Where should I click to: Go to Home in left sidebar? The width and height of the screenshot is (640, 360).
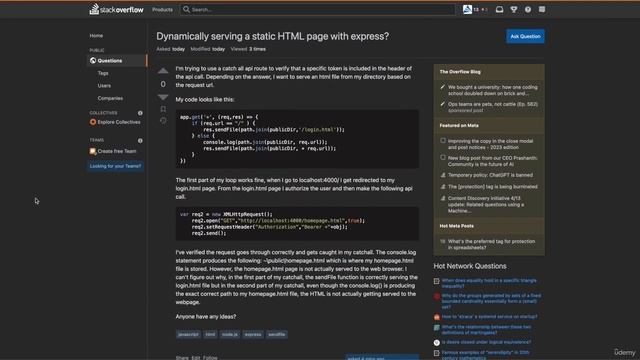point(96,36)
